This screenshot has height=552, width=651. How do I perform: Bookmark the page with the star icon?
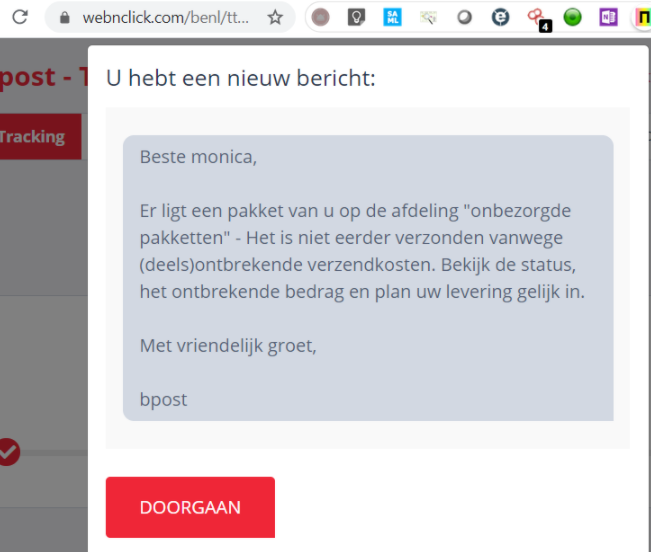(275, 17)
